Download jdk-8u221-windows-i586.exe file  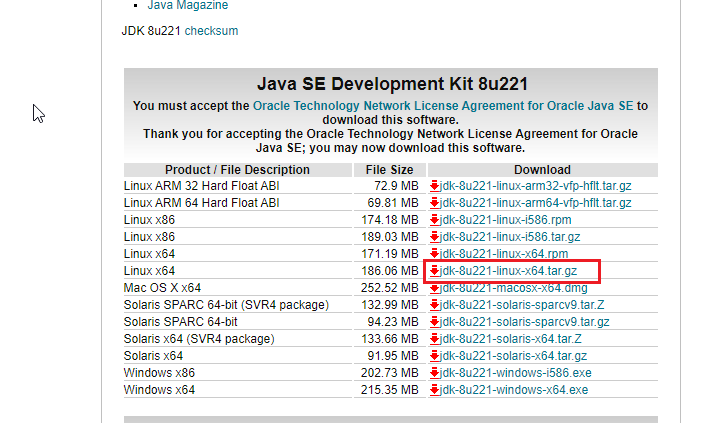click(x=516, y=373)
